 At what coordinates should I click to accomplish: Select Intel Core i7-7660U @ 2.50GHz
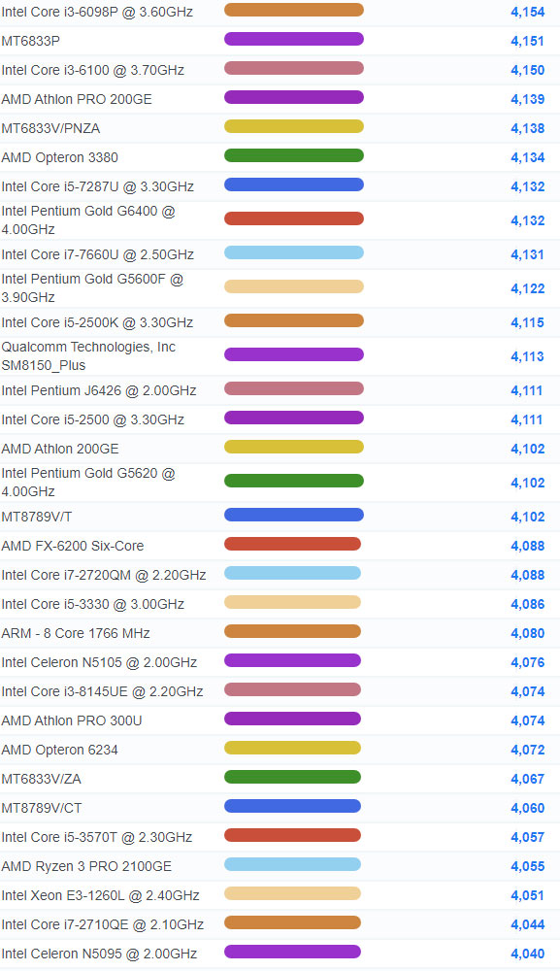point(98,254)
